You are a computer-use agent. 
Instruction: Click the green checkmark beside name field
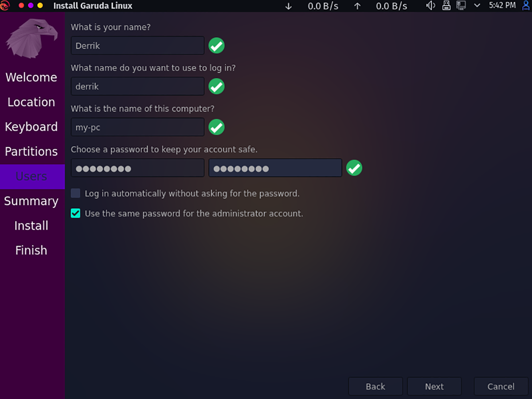pyautogui.click(x=216, y=46)
